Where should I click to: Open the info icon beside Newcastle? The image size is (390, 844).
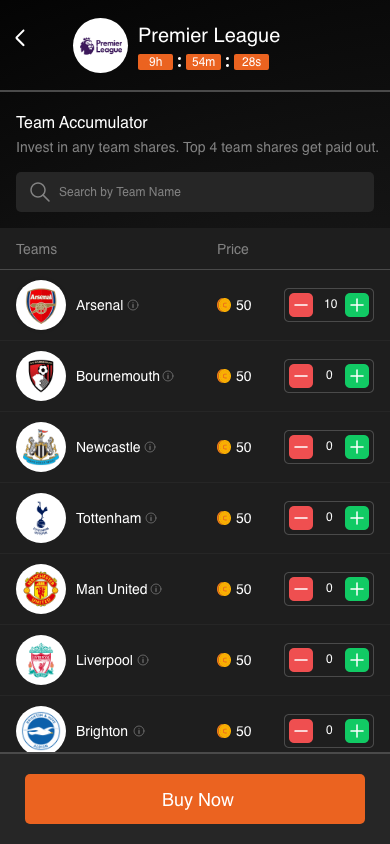(x=150, y=447)
